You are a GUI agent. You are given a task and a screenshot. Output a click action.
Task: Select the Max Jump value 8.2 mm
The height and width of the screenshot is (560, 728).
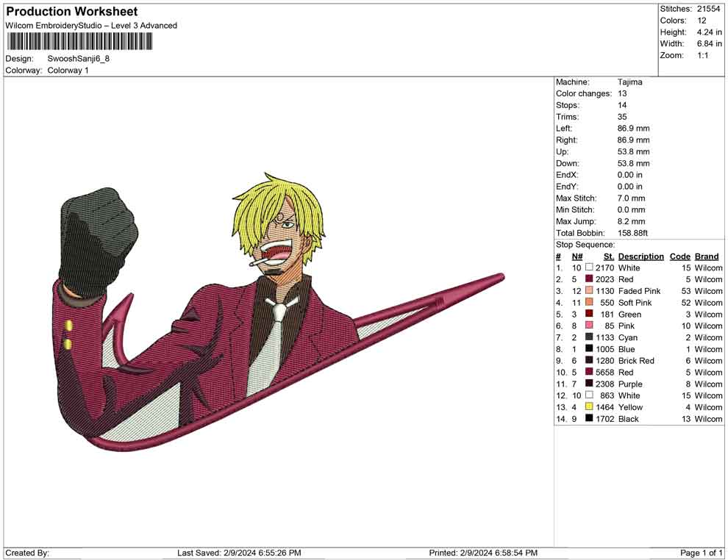(x=632, y=221)
